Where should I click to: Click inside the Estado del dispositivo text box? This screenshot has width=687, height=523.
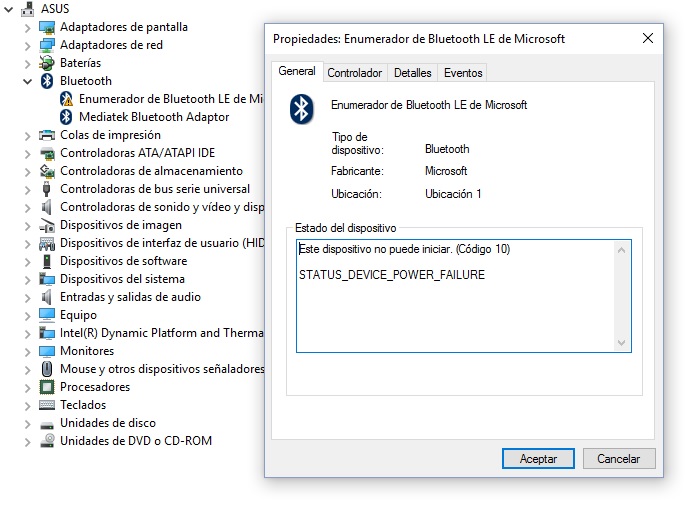(x=464, y=296)
